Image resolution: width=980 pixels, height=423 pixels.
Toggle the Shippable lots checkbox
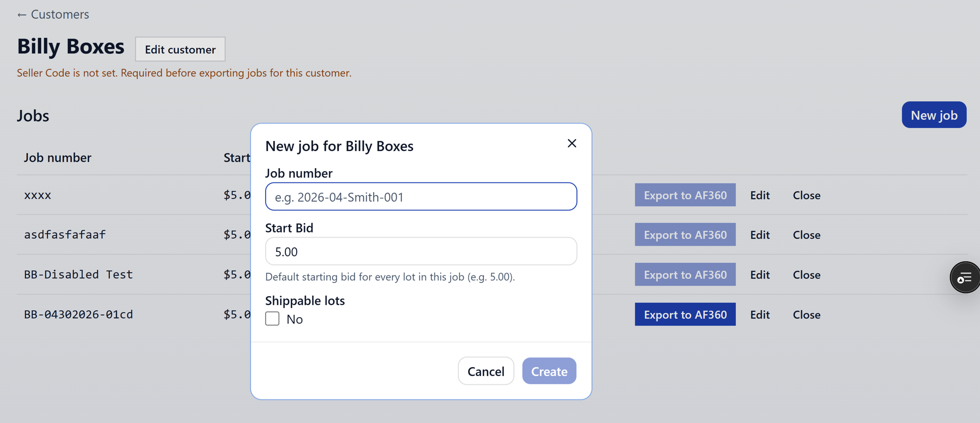[x=273, y=319]
